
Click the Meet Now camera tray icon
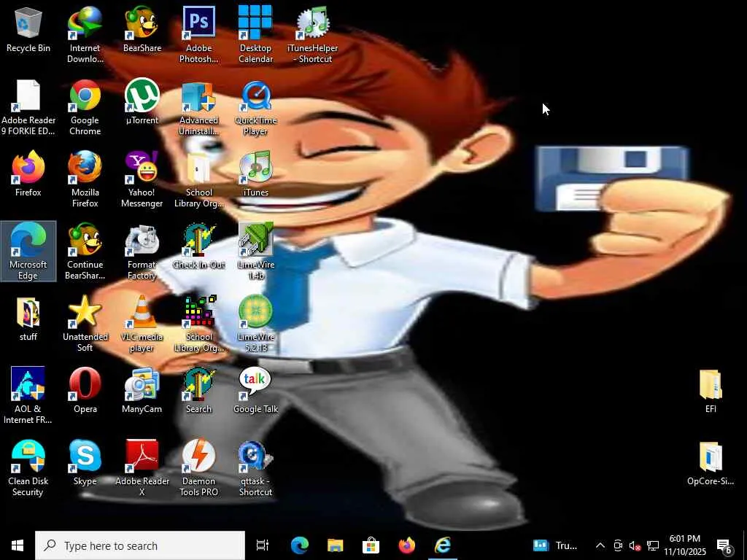point(618,545)
